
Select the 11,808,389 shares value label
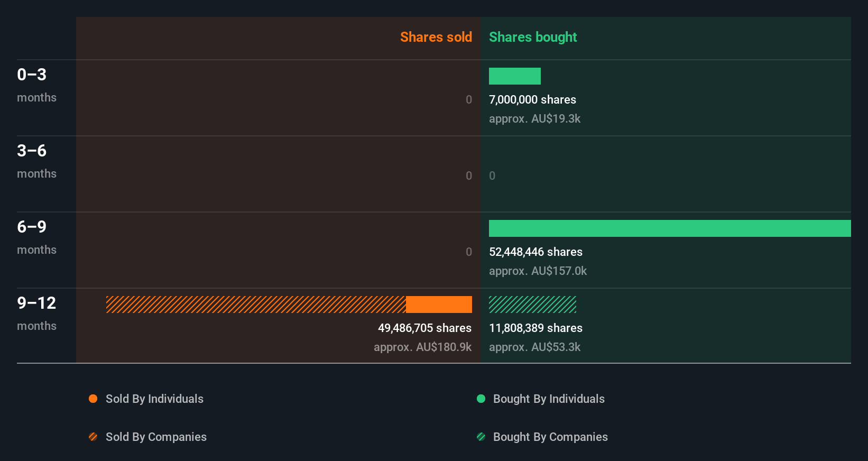535,328
